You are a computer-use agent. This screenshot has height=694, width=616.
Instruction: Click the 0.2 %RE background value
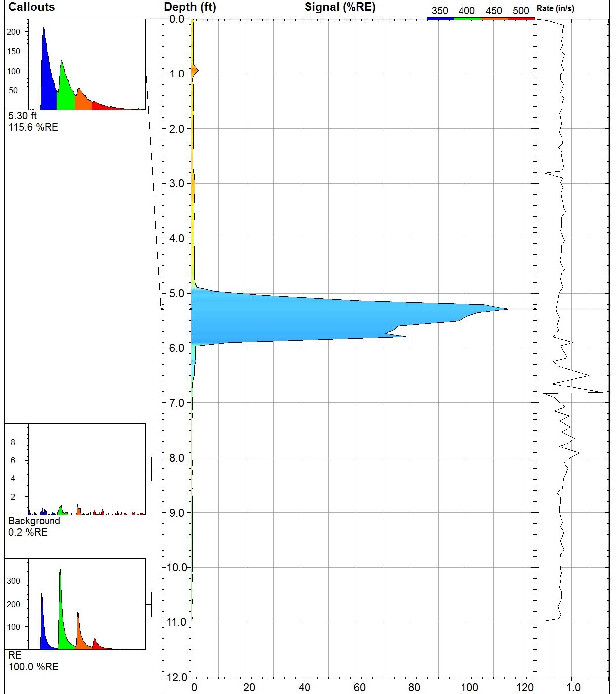pyautogui.click(x=28, y=532)
